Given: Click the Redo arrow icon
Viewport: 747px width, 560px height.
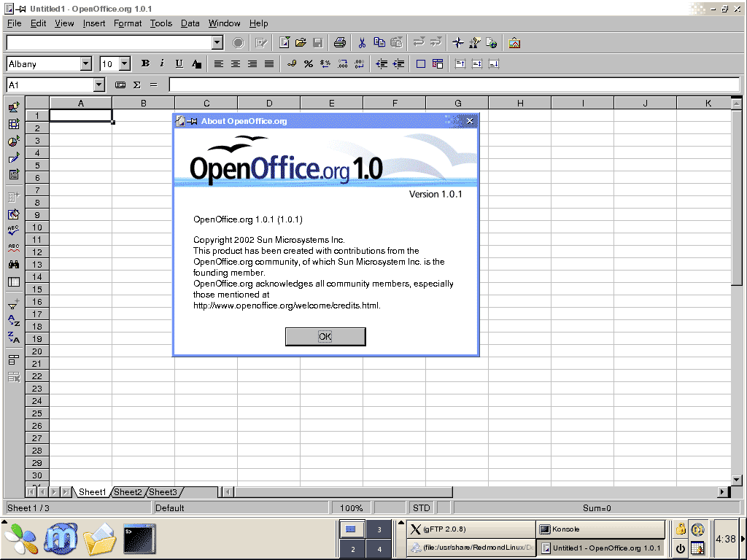Looking at the screenshot, I should pyautogui.click(x=436, y=43).
